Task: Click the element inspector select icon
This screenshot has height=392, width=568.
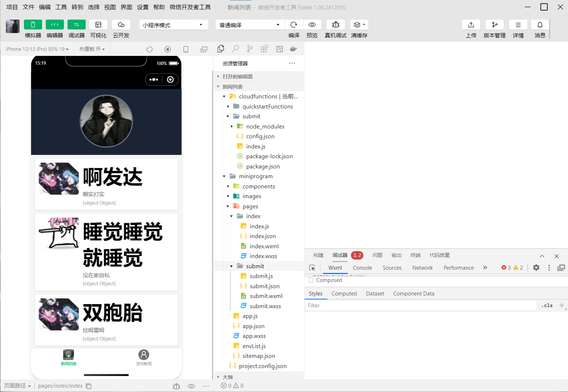Action: tap(312, 268)
